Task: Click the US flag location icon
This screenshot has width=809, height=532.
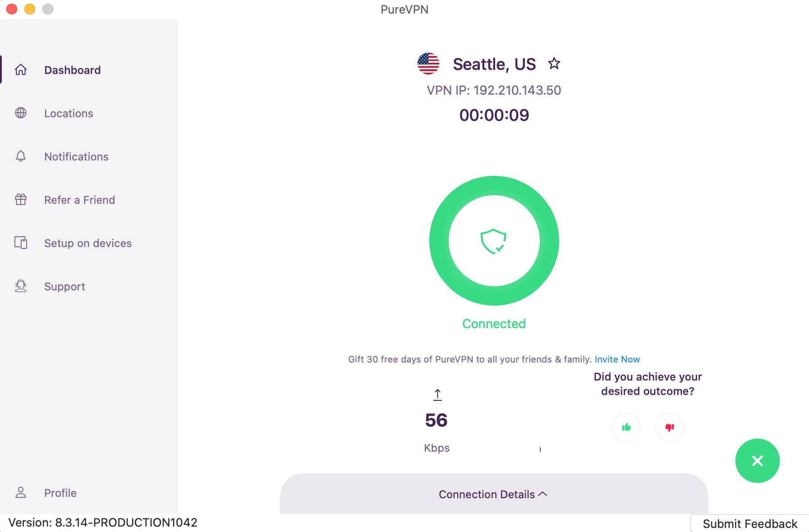Action: 428,64
